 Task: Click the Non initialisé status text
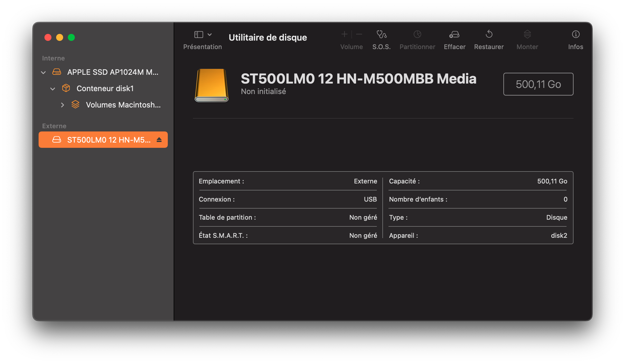pos(263,91)
